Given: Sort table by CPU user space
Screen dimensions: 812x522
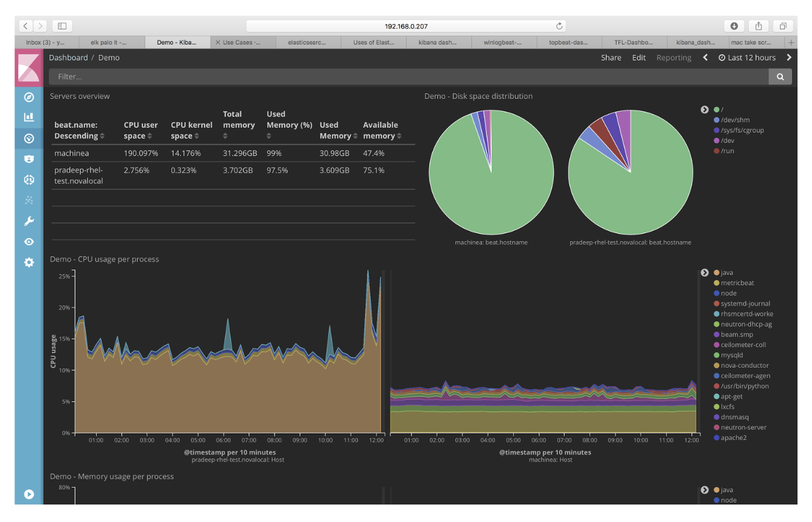Looking at the screenshot, I should pyautogui.click(x=141, y=130).
